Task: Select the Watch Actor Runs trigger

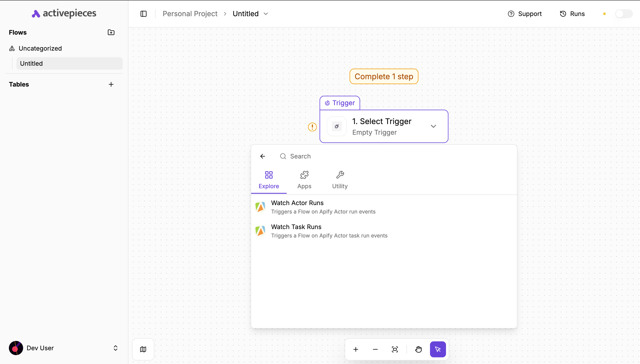Action: tap(323, 207)
